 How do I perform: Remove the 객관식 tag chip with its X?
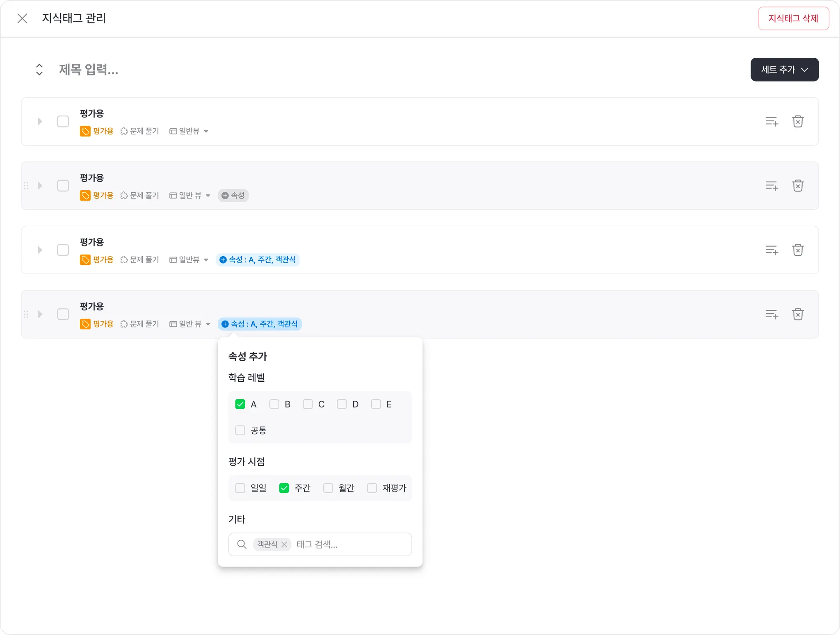(284, 544)
